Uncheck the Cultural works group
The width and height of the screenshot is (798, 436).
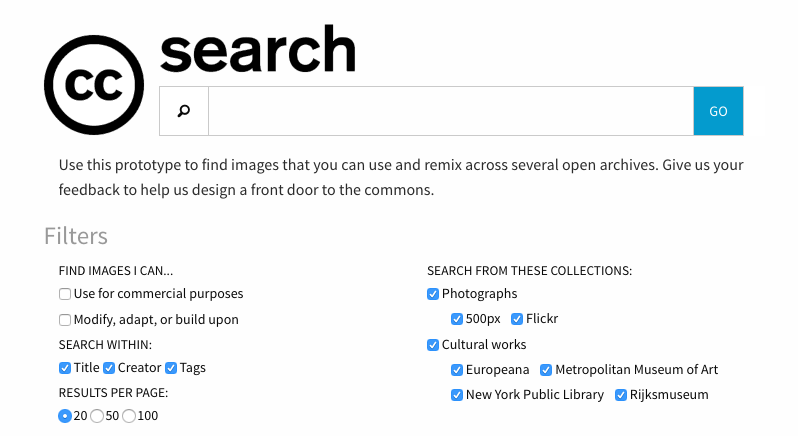[433, 345]
